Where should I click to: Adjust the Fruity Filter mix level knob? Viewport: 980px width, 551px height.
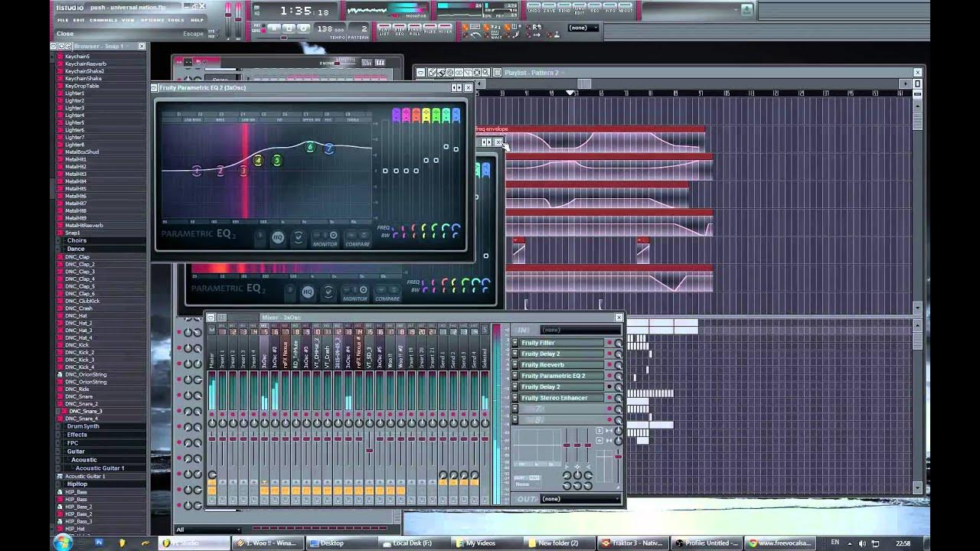pyautogui.click(x=619, y=343)
